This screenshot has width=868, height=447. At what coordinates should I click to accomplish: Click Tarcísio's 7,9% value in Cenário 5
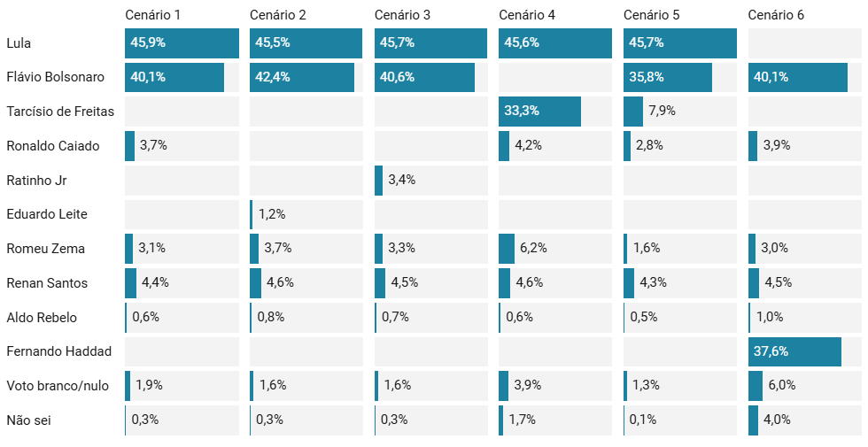(x=662, y=112)
